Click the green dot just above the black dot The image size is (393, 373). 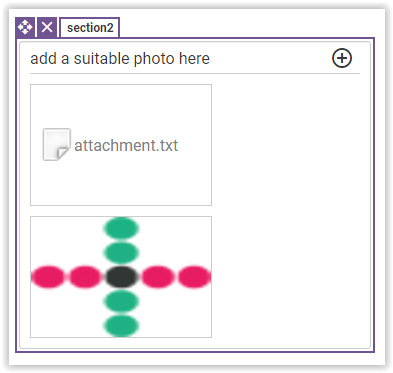tap(121, 253)
